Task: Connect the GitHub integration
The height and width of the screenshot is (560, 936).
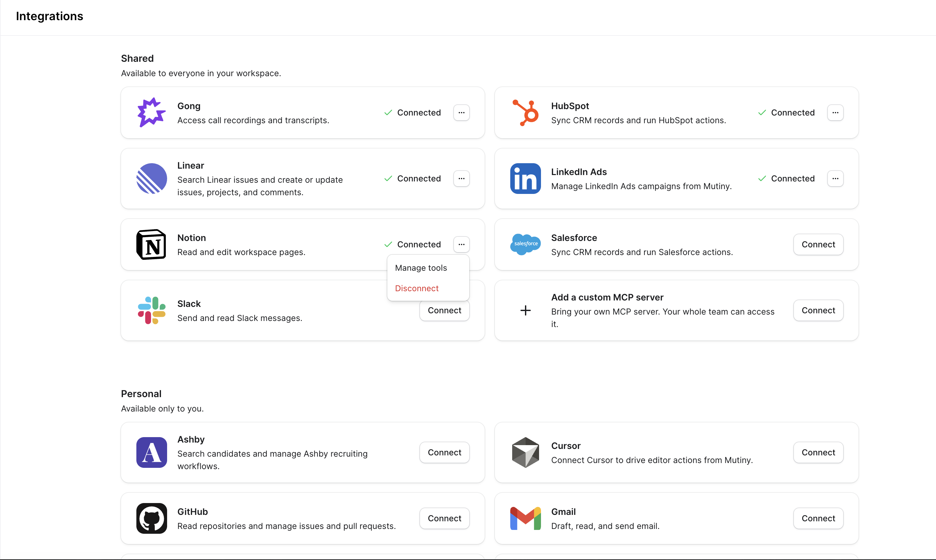Action: tap(444, 518)
